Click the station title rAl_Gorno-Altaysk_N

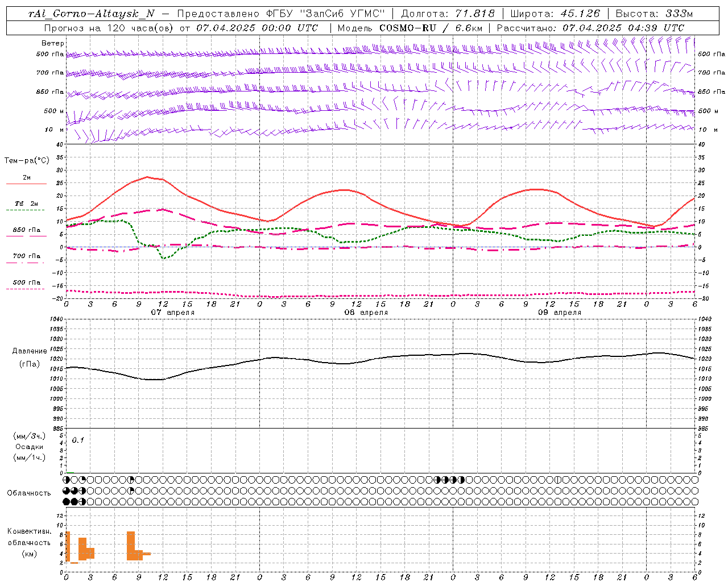point(91,14)
